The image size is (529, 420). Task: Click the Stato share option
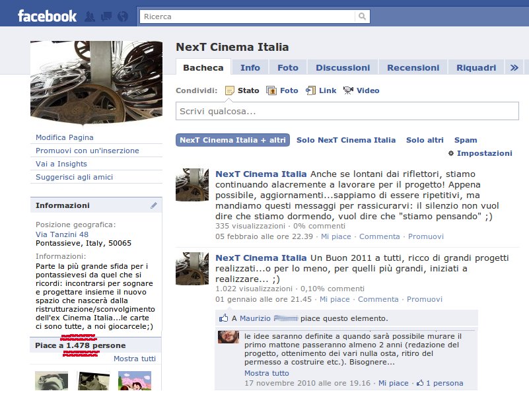[x=248, y=90]
